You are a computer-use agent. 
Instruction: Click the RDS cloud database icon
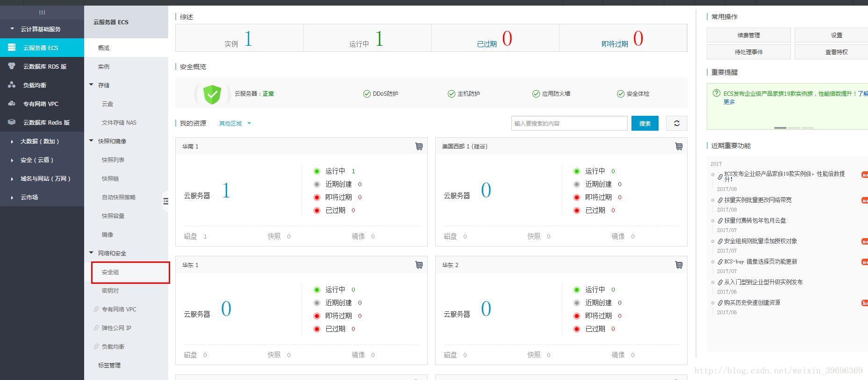[x=12, y=66]
